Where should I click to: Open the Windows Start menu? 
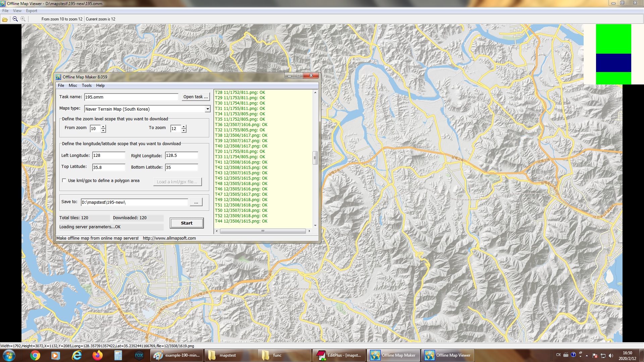(9, 355)
